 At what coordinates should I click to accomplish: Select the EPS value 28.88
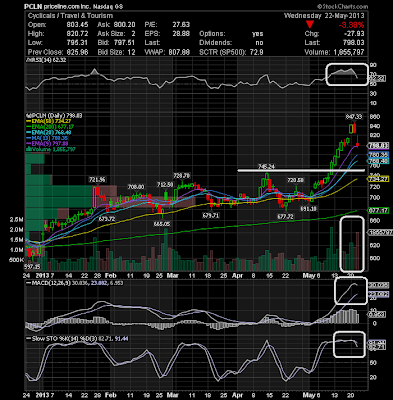click(181, 34)
